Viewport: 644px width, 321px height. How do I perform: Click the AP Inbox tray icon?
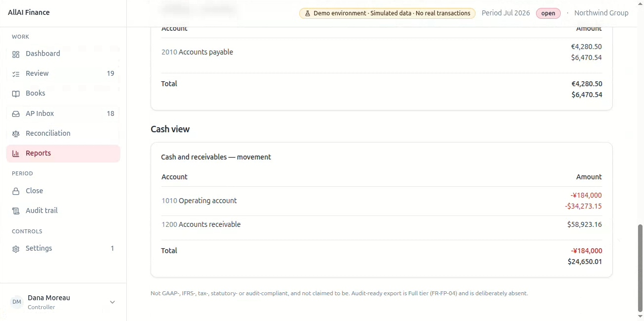[x=16, y=114]
